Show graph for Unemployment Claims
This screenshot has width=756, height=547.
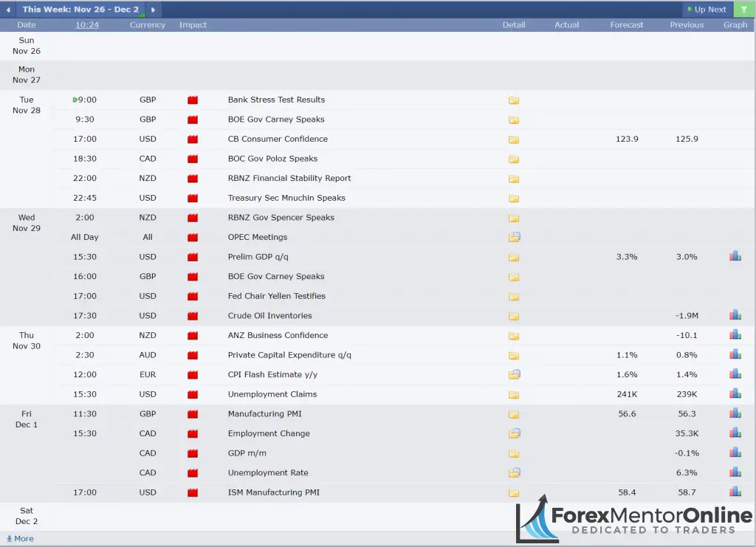pos(735,394)
